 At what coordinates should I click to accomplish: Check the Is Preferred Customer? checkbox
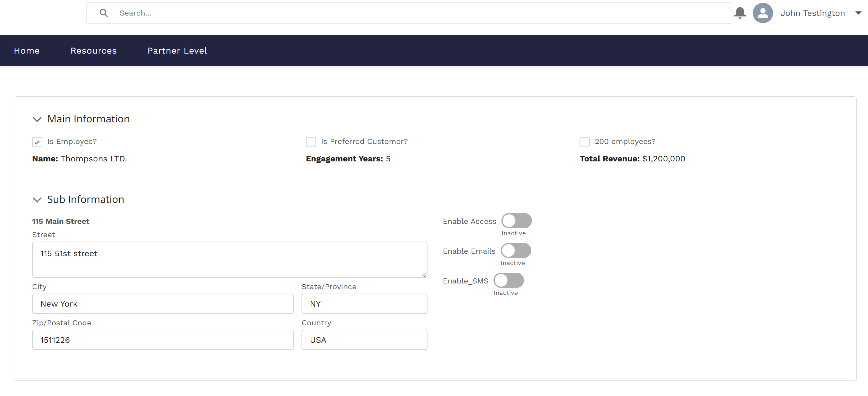(311, 142)
